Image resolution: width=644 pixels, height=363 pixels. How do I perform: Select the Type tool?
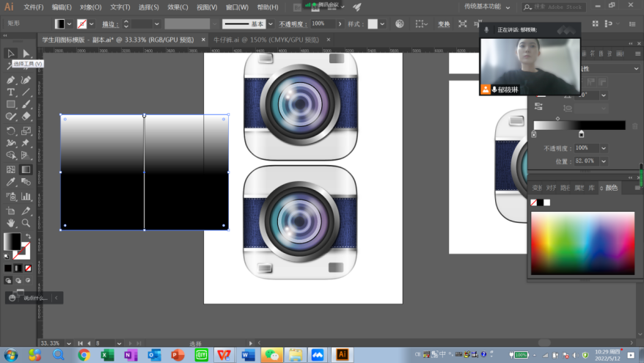point(11,92)
